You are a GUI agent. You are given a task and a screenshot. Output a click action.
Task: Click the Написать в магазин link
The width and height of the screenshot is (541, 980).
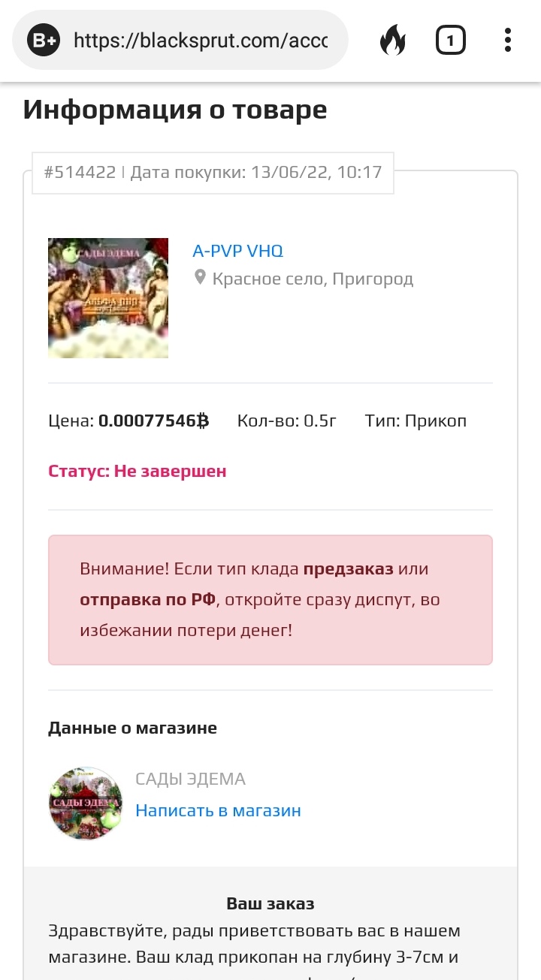tap(218, 810)
